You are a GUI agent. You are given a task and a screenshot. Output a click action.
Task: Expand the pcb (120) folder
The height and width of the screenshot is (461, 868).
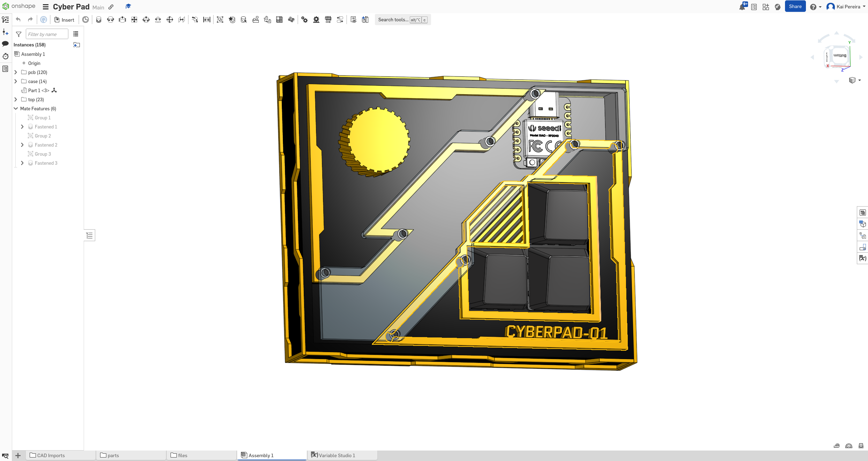click(16, 72)
